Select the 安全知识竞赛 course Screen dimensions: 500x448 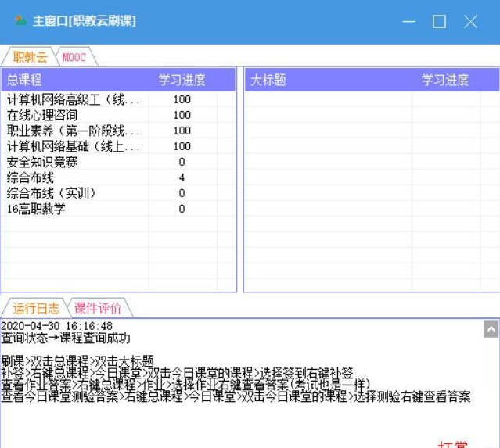pyautogui.click(x=119, y=162)
